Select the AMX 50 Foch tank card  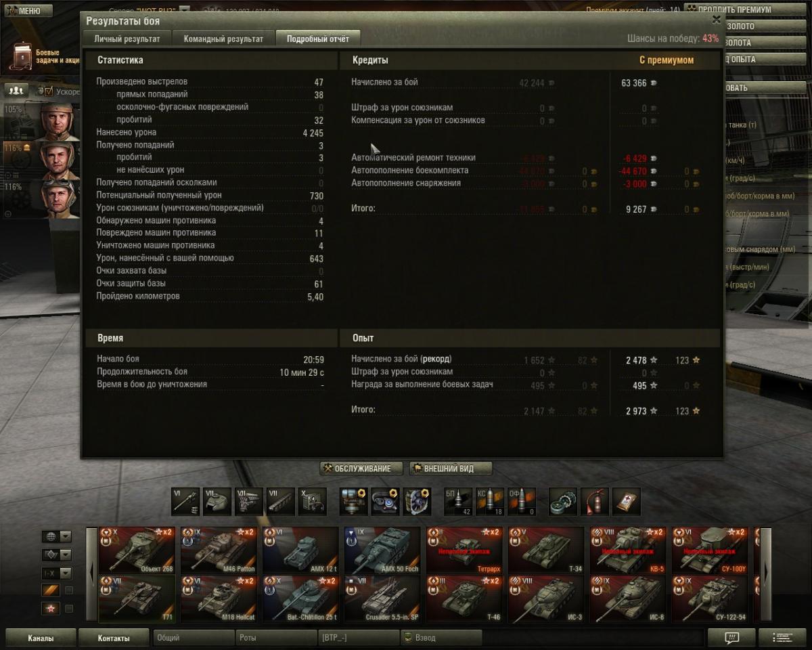(x=383, y=550)
